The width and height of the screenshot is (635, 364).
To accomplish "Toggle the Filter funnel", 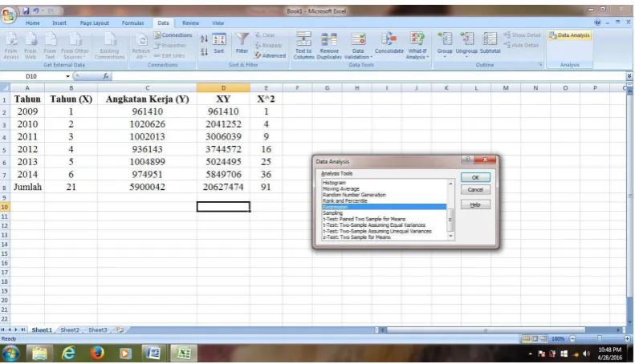I will point(242,43).
